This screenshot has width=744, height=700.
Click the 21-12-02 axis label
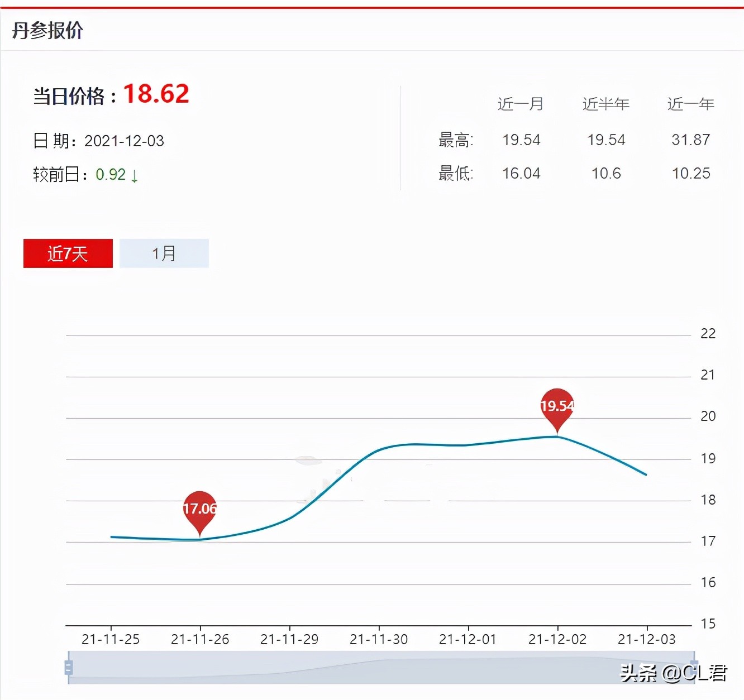(557, 639)
